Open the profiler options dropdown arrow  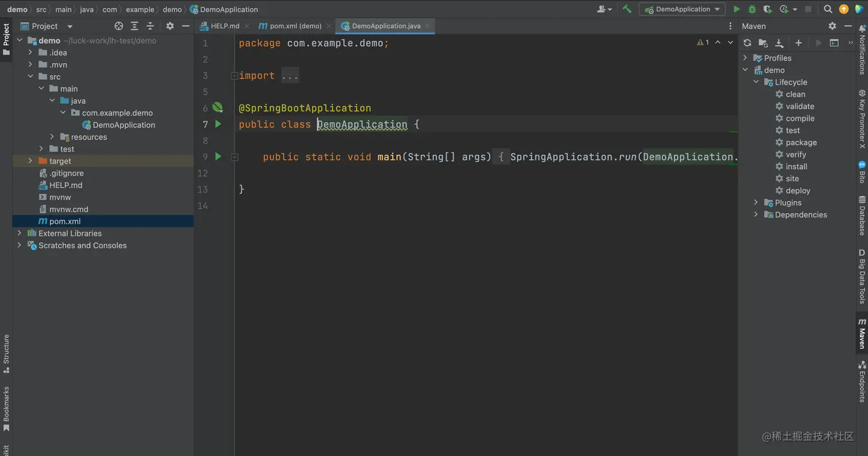tap(795, 9)
